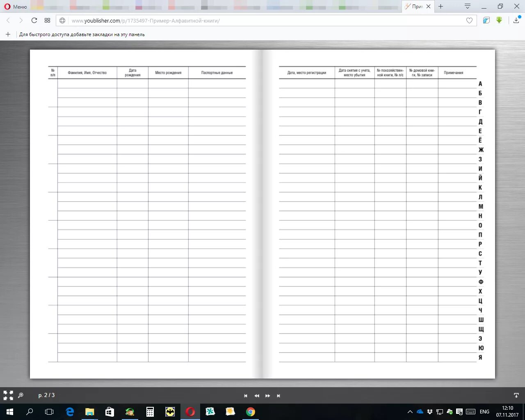Open a new tab with plus button
The height and width of the screenshot is (420, 525).
[x=441, y=7]
